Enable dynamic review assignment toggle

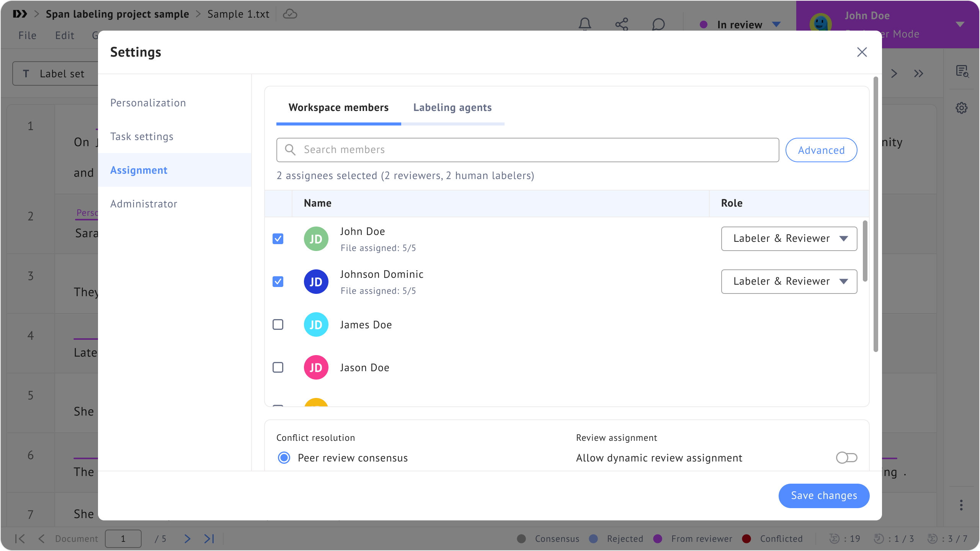pyautogui.click(x=846, y=458)
